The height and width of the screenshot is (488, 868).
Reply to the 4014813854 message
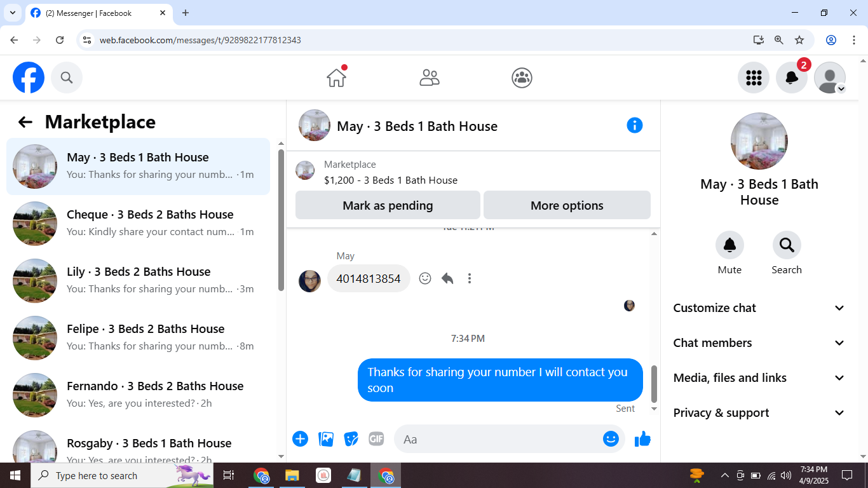tap(447, 278)
